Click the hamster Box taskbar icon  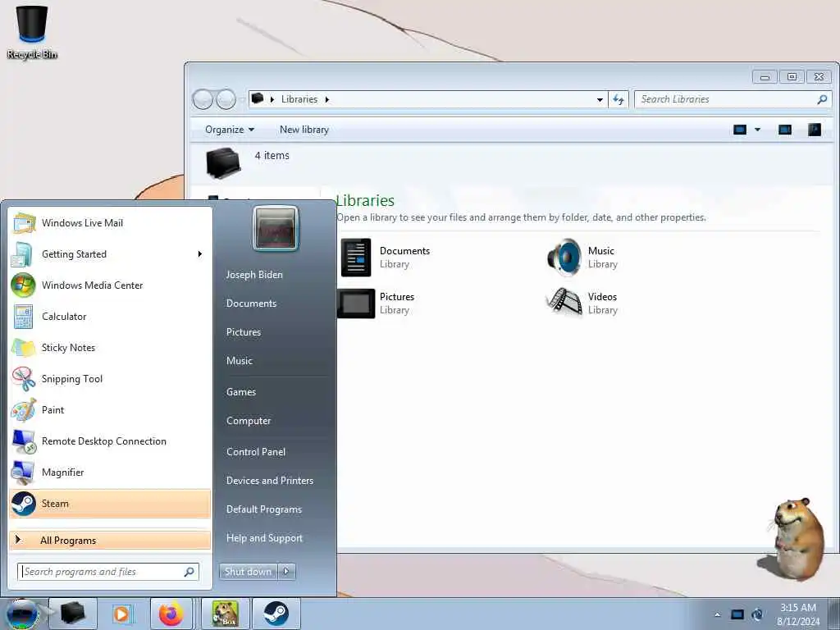coord(226,614)
